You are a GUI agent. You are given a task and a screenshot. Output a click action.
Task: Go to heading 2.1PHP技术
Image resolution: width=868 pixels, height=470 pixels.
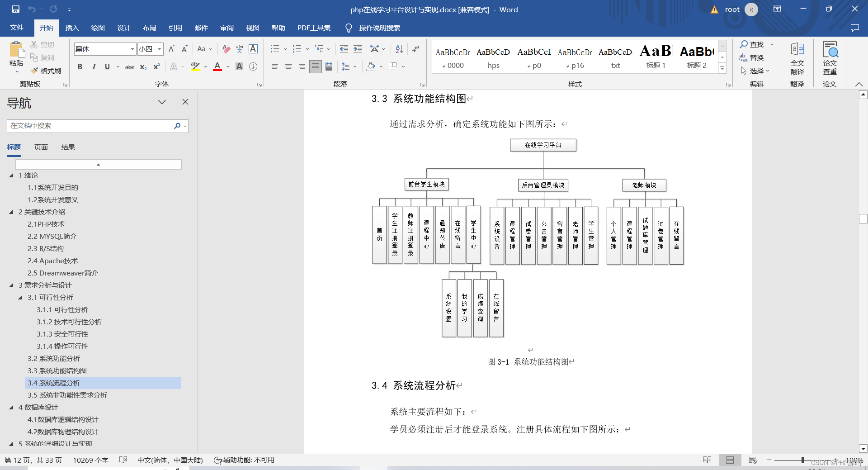tap(46, 224)
